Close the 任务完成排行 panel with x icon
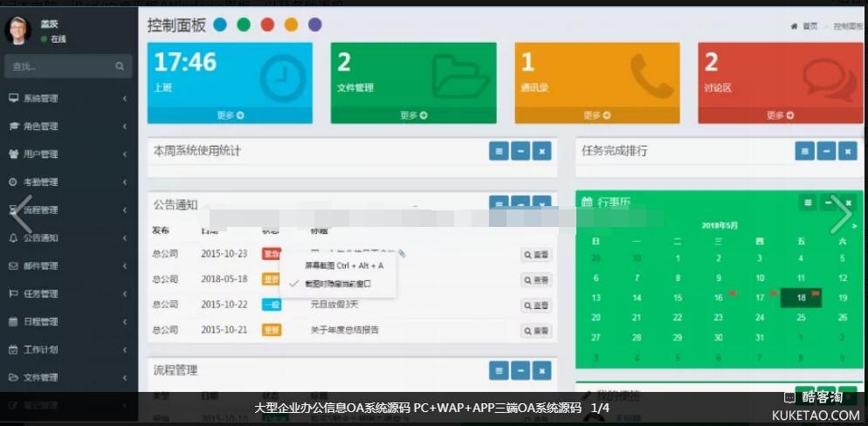The width and height of the screenshot is (868, 426). 847,151
